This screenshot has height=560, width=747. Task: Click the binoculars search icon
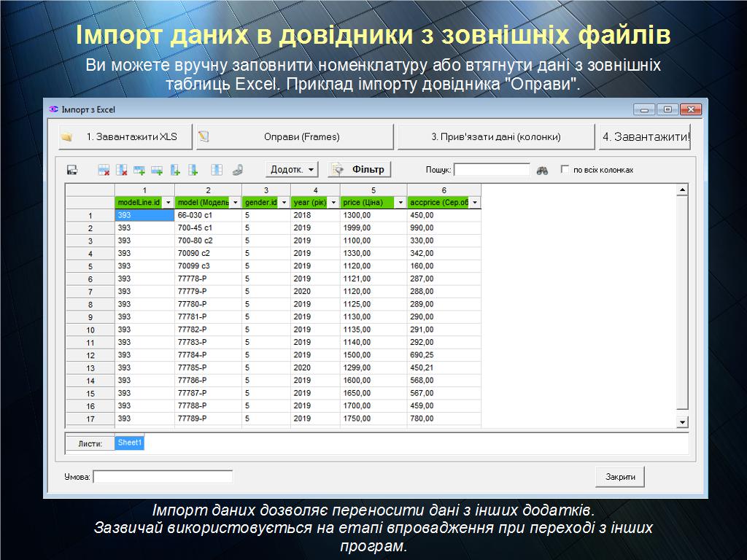pos(542,170)
